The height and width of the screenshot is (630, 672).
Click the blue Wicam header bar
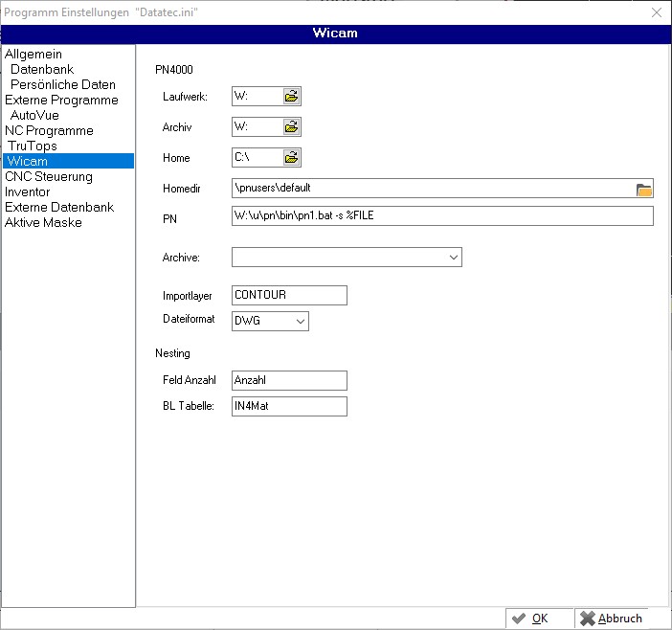(336, 34)
